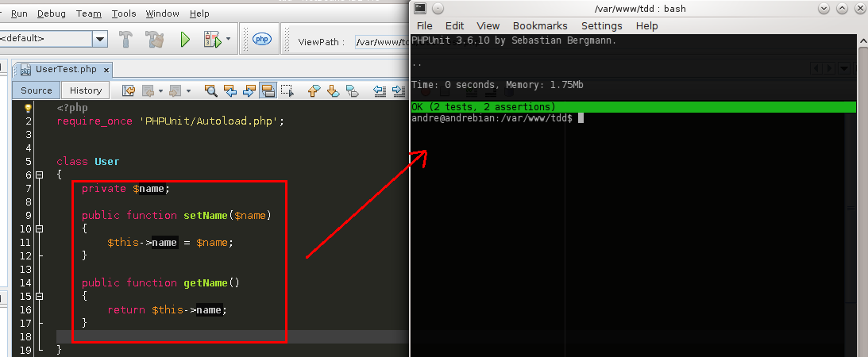Screen dimensions: 868x357
Task: Click the terminal window menu icon
Action: [x=419, y=8]
